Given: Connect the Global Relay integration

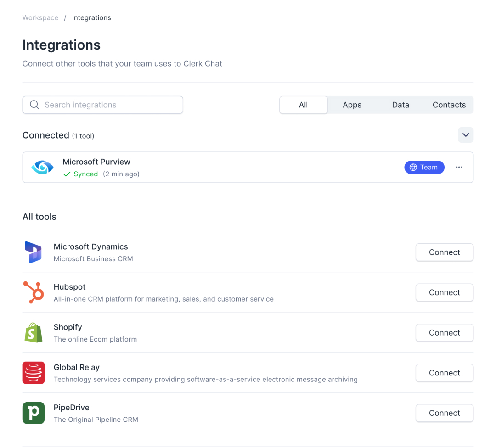Looking at the screenshot, I should tap(445, 373).
